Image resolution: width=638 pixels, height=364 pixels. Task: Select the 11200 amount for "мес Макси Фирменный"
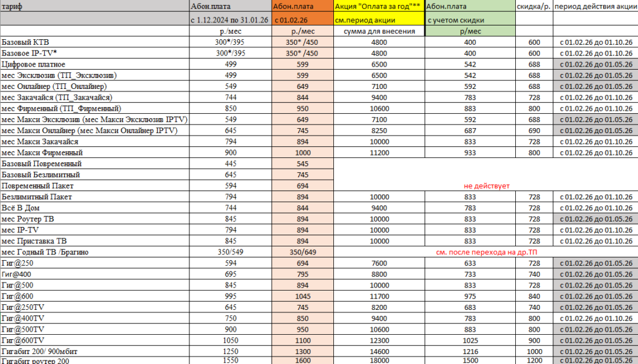coord(379,152)
